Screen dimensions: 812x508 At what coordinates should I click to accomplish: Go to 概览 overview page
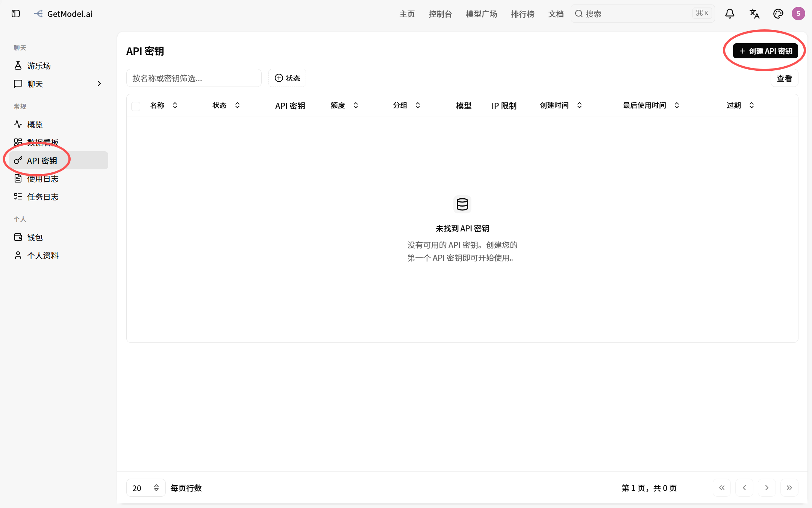click(x=59, y=125)
